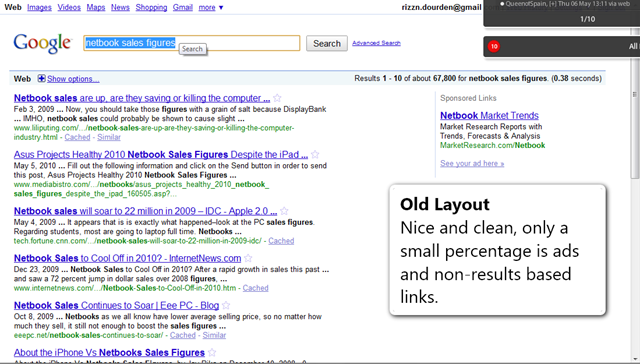Click the red 10 notification badge
The image size is (640, 364).
coord(494,47)
